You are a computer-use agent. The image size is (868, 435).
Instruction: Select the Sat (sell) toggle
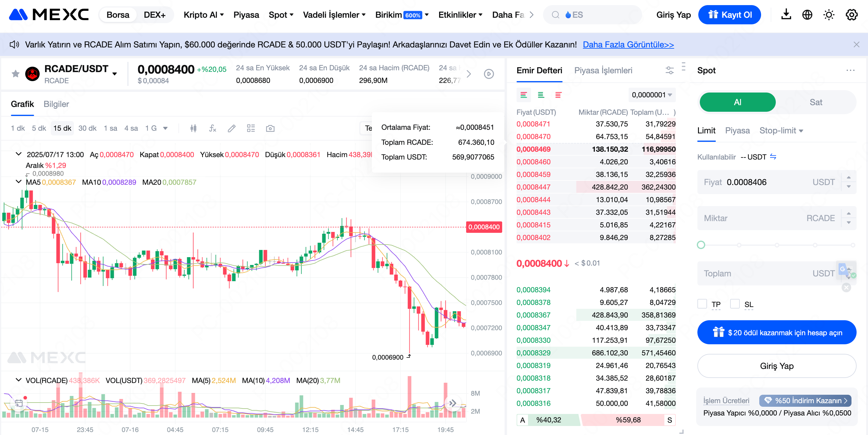(x=816, y=102)
